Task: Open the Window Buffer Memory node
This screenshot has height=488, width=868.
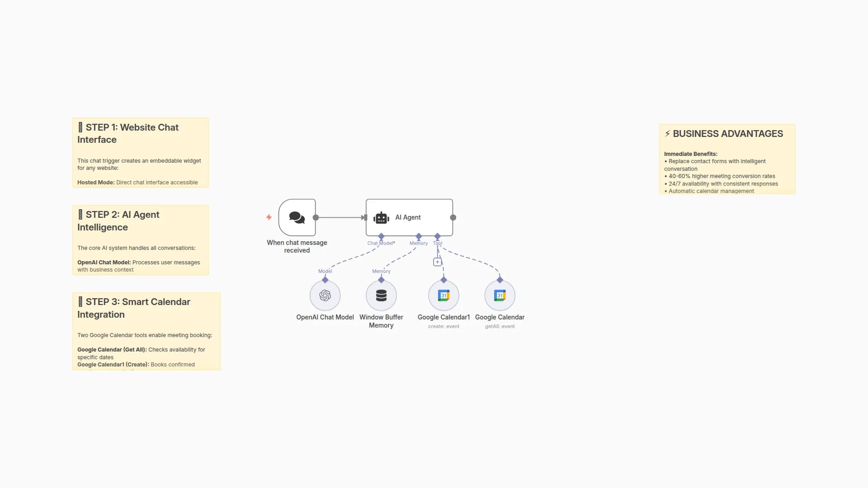Action: [x=381, y=296]
